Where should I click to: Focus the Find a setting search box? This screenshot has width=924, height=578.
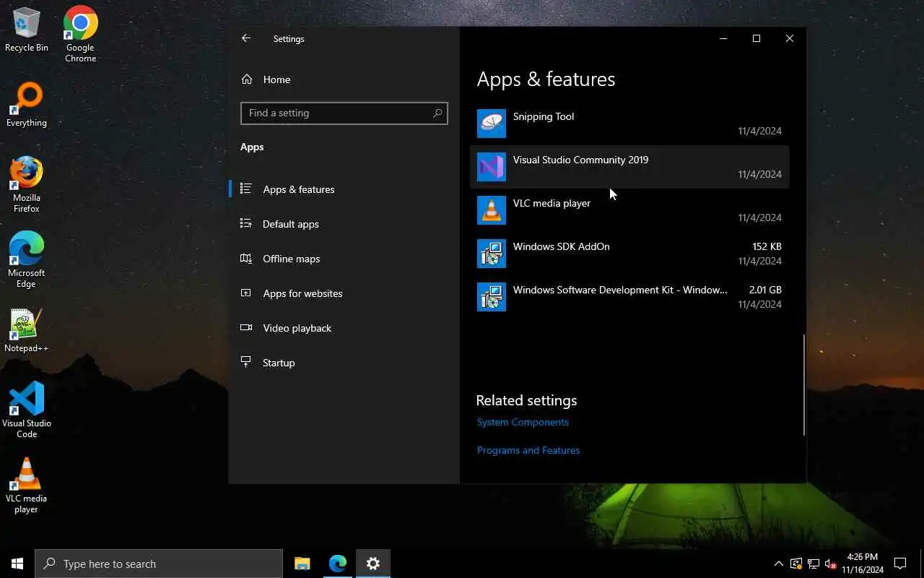344,113
